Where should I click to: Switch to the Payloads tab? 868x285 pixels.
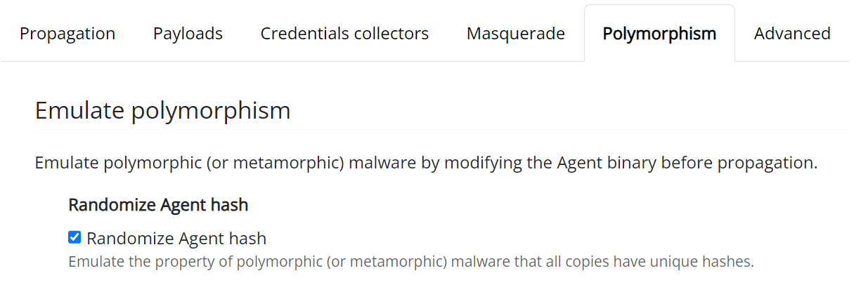point(188,34)
